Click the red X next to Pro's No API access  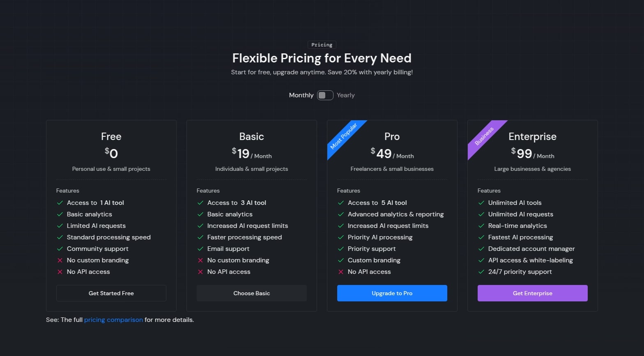[x=341, y=272]
